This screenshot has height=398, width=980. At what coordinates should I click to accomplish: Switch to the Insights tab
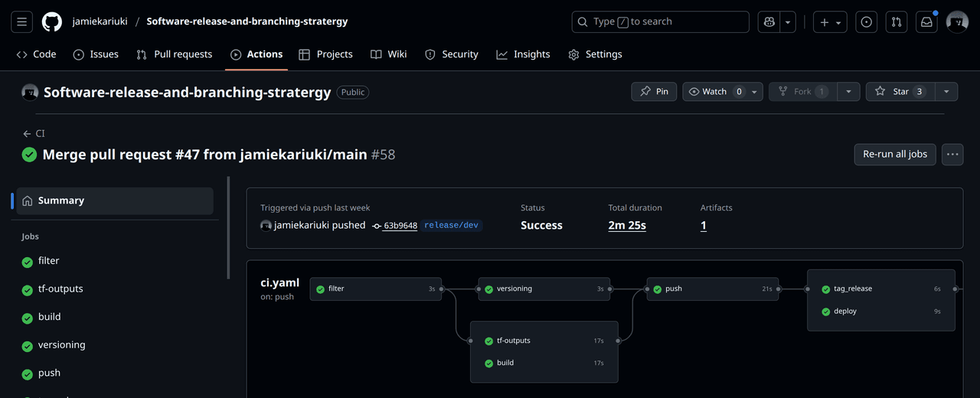click(523, 54)
